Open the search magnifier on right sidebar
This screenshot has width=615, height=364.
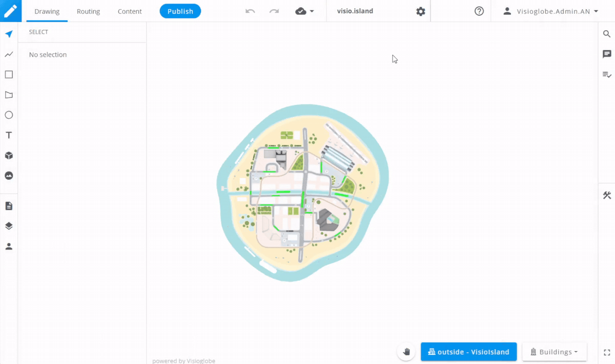(x=607, y=34)
